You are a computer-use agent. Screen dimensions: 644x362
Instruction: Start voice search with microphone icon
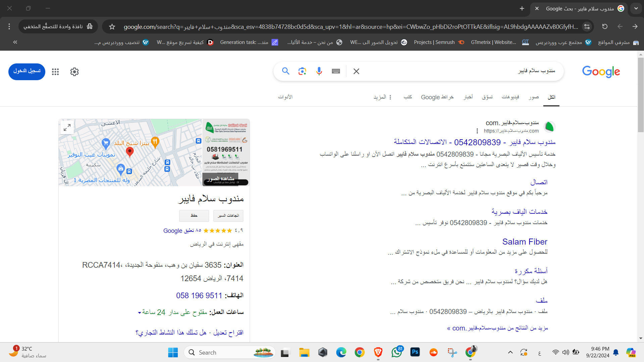(x=319, y=71)
